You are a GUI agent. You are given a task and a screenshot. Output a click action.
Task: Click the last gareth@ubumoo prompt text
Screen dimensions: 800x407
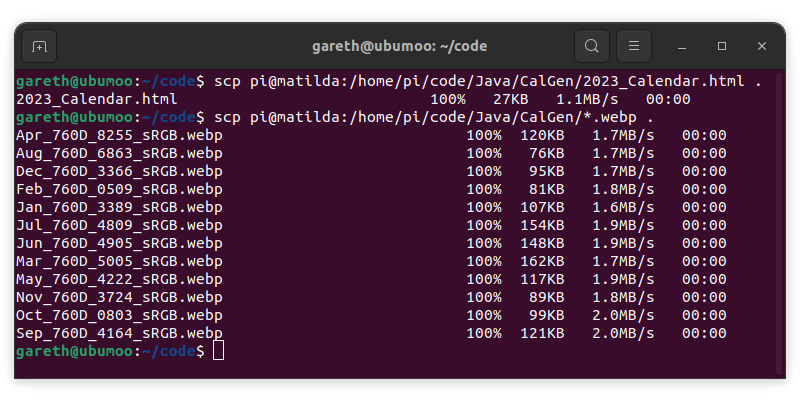tap(75, 351)
